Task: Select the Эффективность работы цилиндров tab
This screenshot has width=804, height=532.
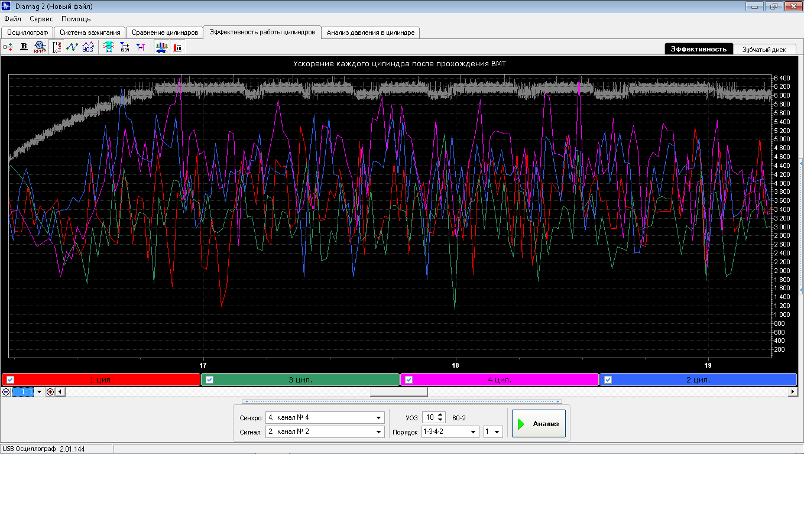Action: click(x=262, y=32)
